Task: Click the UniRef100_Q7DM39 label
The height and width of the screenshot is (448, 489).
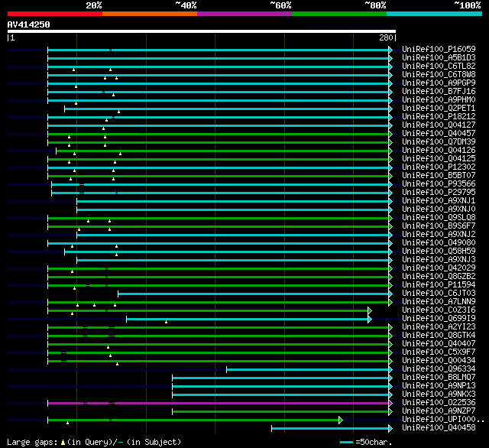Action: point(439,142)
